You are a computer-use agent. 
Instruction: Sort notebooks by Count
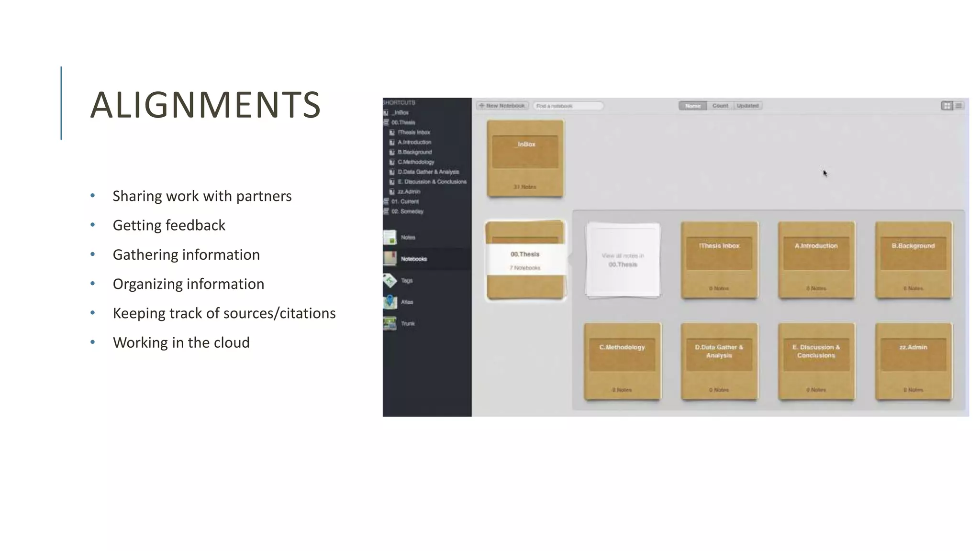click(720, 106)
